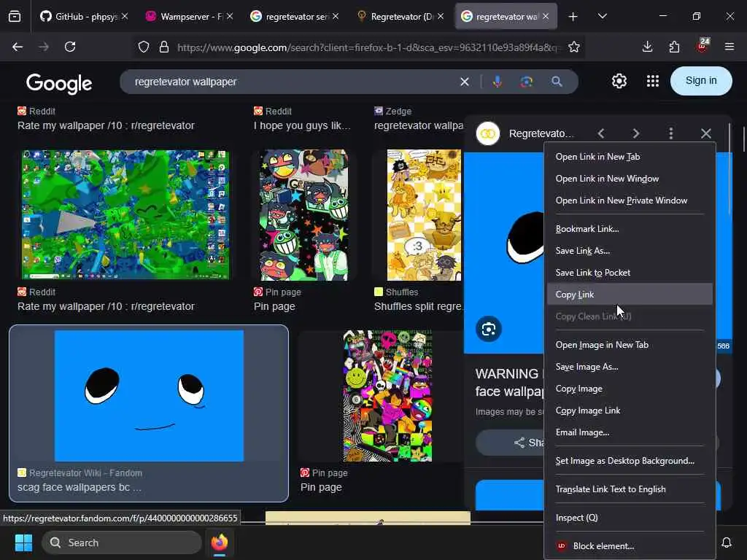Switch to Regretevator (D tab

[400, 17]
